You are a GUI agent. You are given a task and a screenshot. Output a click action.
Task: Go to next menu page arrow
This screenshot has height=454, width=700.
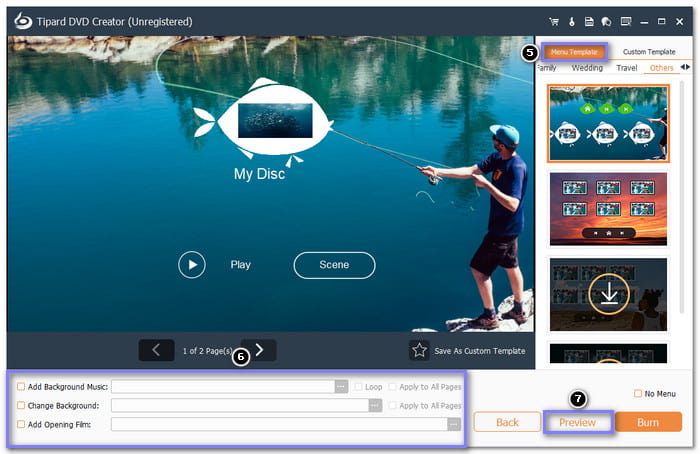click(259, 350)
